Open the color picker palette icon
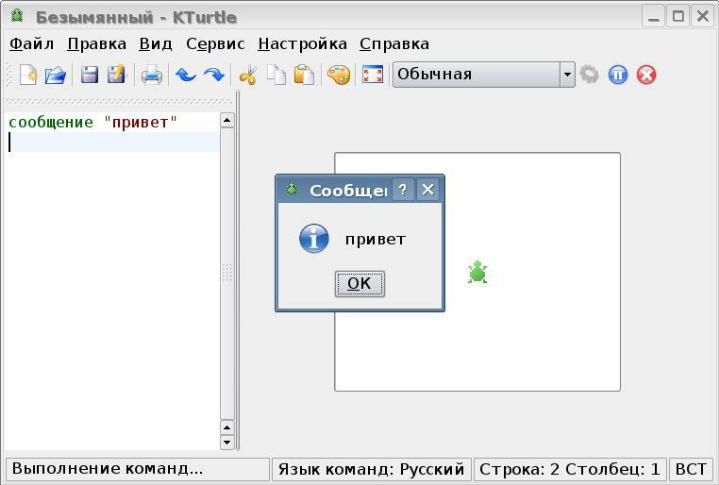The image size is (719, 485). (339, 75)
